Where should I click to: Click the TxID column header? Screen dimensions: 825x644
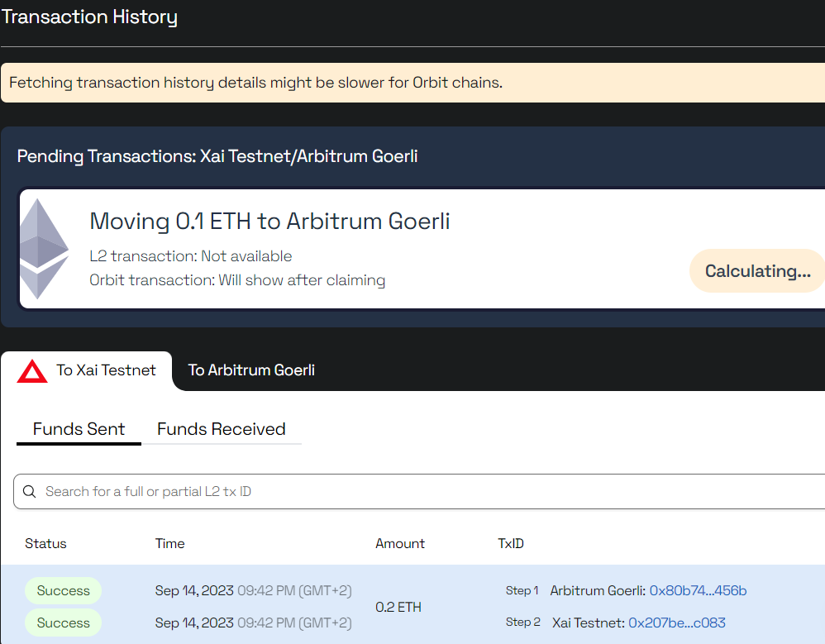[x=511, y=543]
